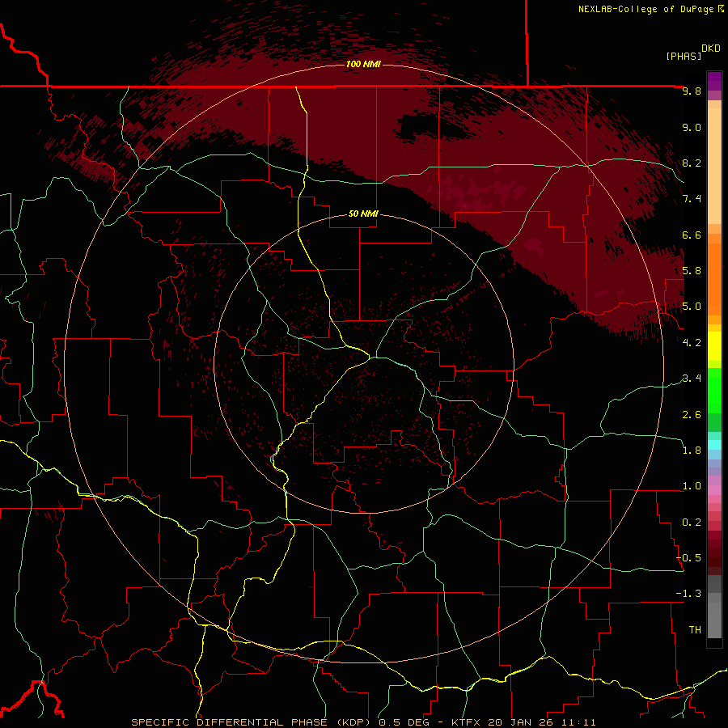The width and height of the screenshot is (728, 728).
Task: Click the TH label on the color scale
Action: (x=695, y=629)
